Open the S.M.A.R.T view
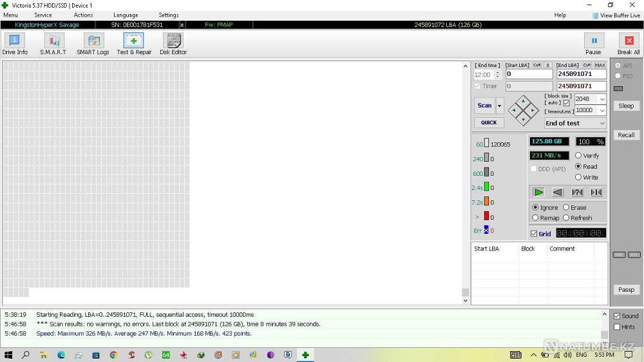 pyautogui.click(x=53, y=44)
